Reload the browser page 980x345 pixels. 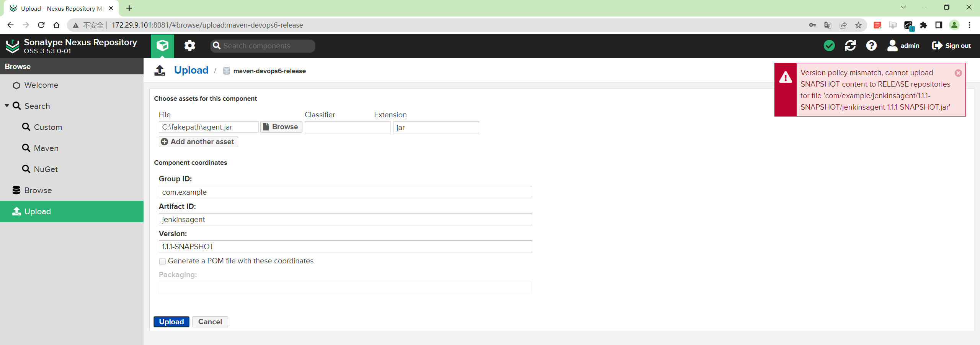(41, 25)
